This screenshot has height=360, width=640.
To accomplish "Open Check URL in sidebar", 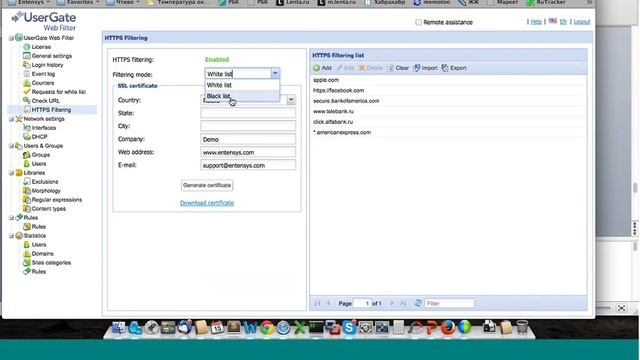I will [45, 101].
